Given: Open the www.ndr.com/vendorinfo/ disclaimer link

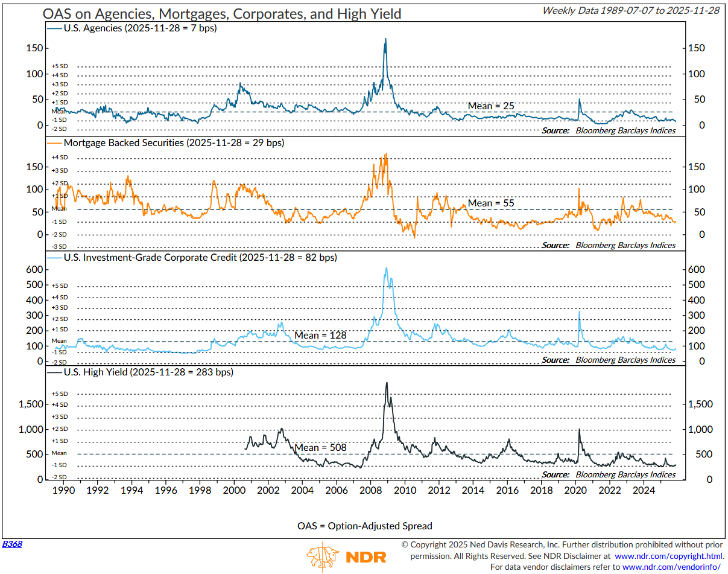Looking at the screenshot, I should point(669,567).
